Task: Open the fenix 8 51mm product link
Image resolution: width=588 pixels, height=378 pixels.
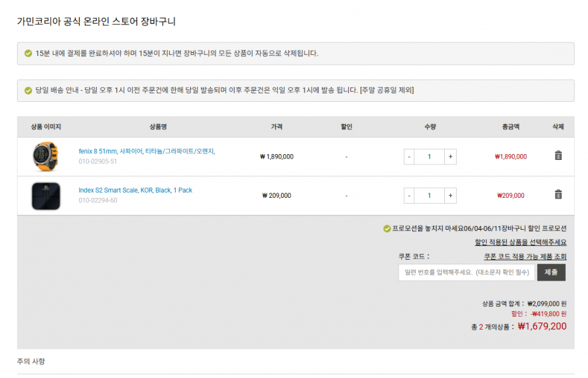Action: [146, 151]
